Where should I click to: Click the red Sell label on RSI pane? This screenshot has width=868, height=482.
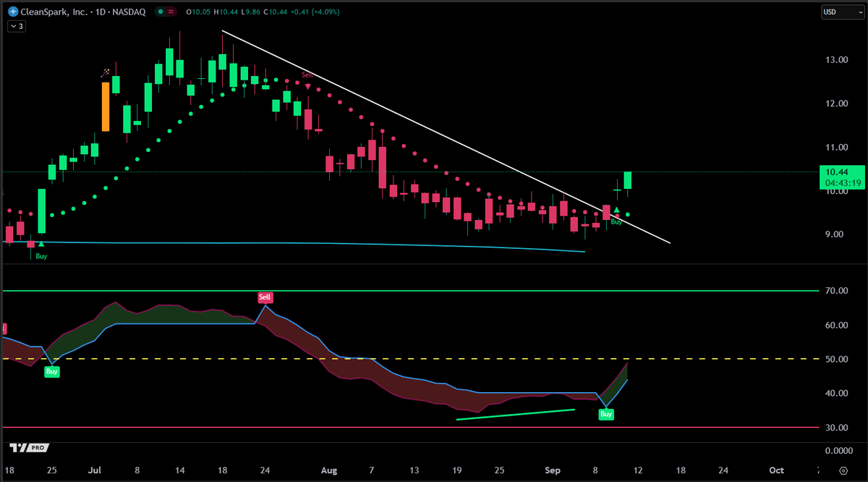[265, 297]
